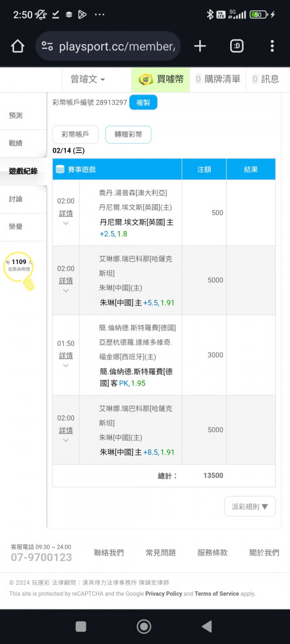Open a new browser tab with plus icon

pos(200,46)
